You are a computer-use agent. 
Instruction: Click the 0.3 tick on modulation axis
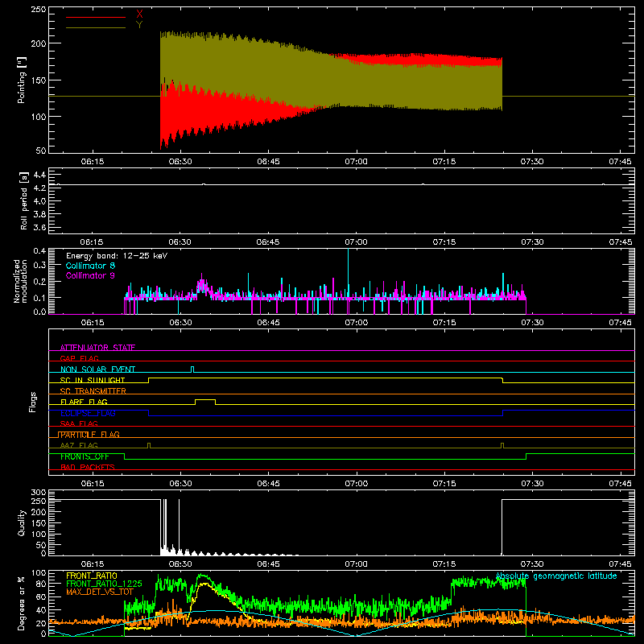[x=39, y=265]
